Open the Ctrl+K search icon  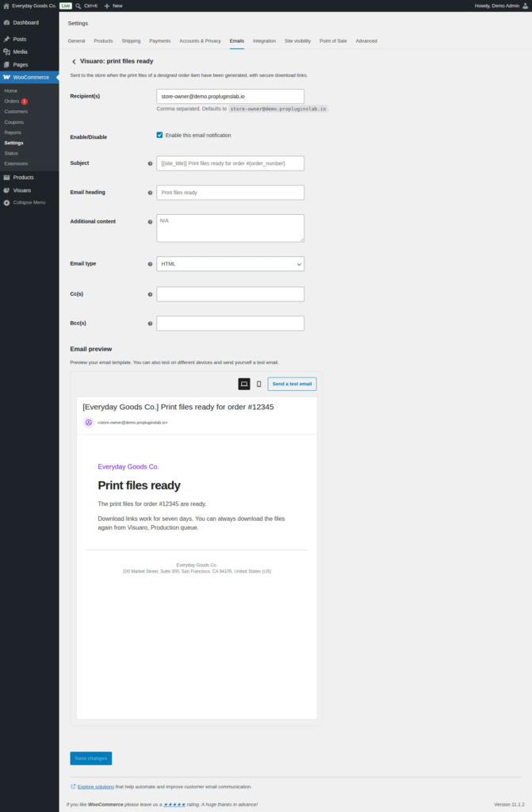(x=78, y=6)
